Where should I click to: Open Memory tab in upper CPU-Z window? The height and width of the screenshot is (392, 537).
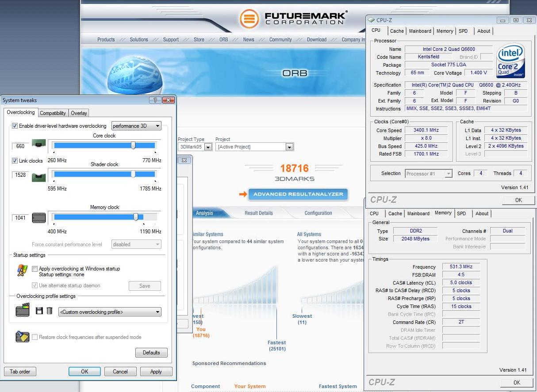tap(445, 31)
